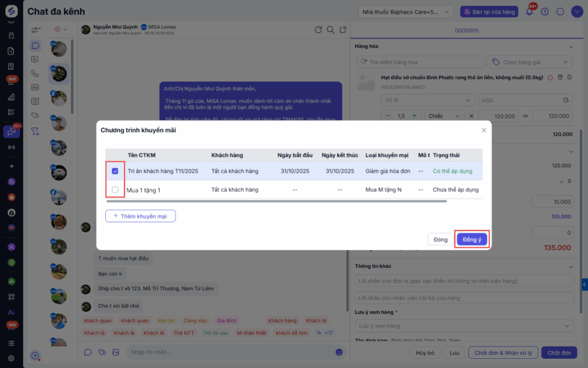
Task: Open the tag icon beside message input
Action: 102,352
